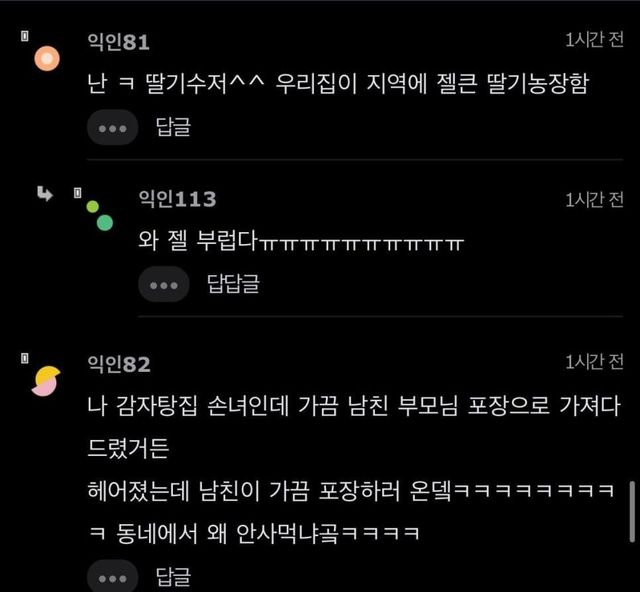Select the username 익인113
Viewport: 640px width, 592px height.
click(x=178, y=199)
